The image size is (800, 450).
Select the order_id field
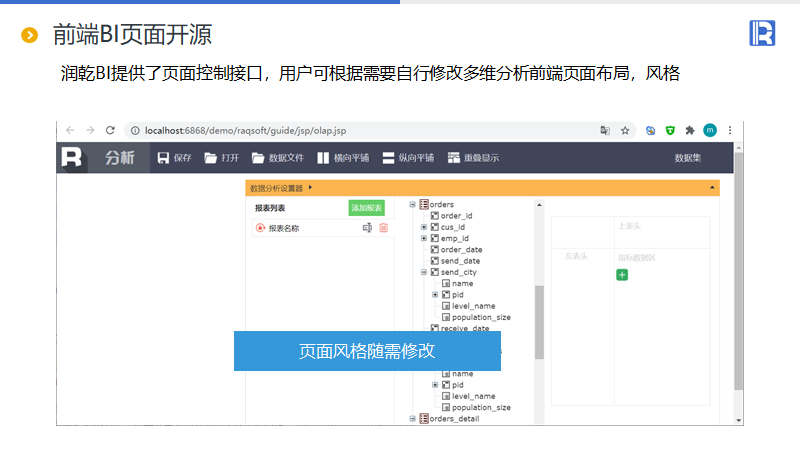pyautogui.click(x=457, y=216)
